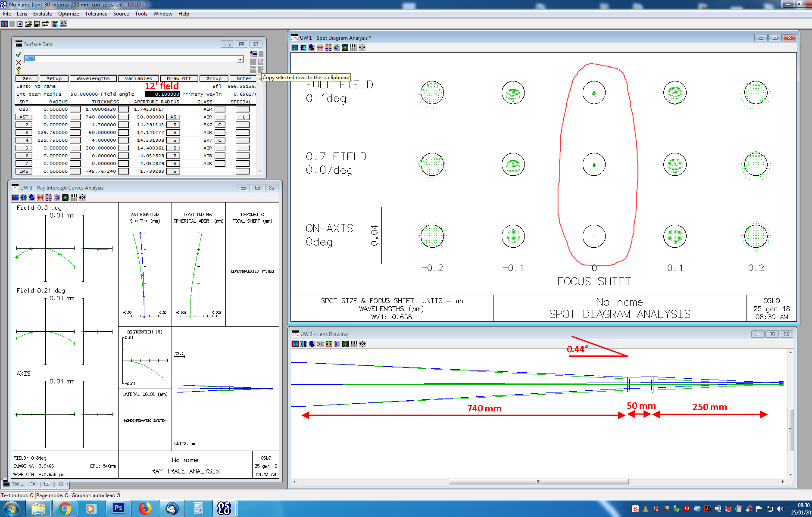Click the insert-row icon beside command line
812x517 pixels.
click(x=253, y=54)
